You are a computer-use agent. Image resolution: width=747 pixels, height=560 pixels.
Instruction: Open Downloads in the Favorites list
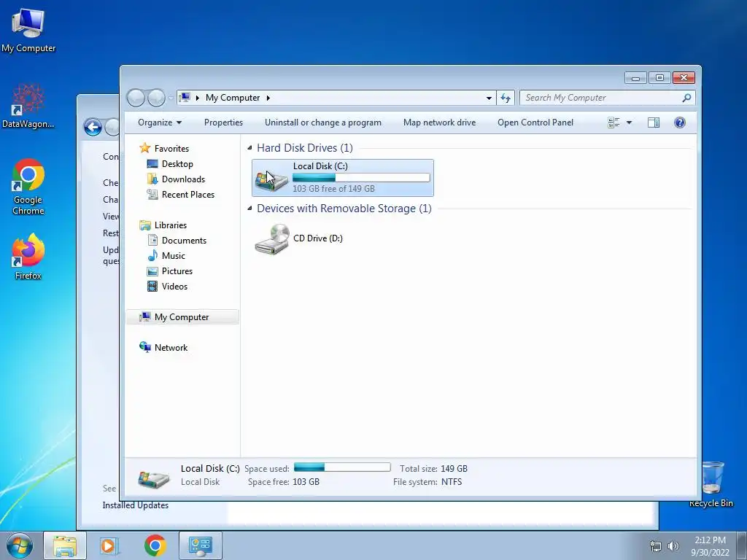pyautogui.click(x=183, y=179)
